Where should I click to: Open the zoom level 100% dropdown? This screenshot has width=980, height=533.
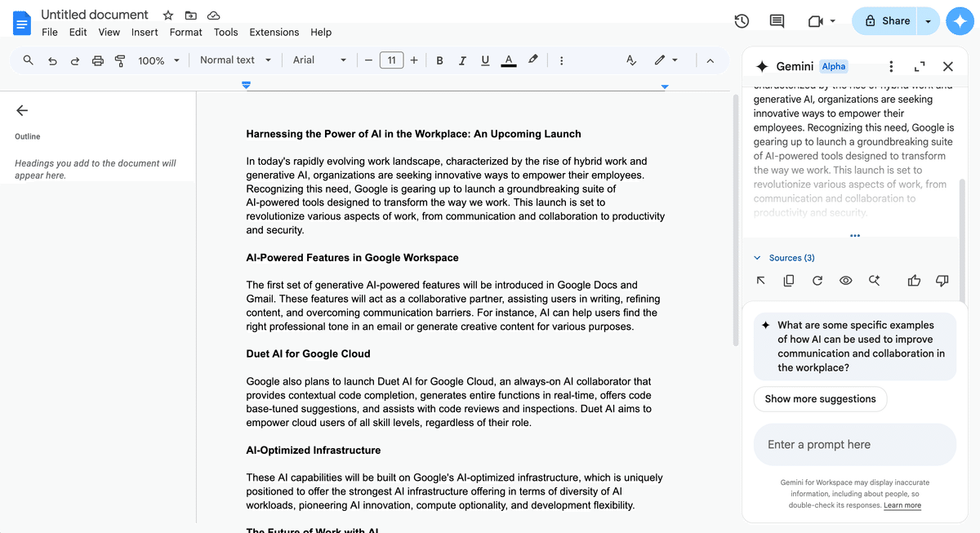pos(158,60)
